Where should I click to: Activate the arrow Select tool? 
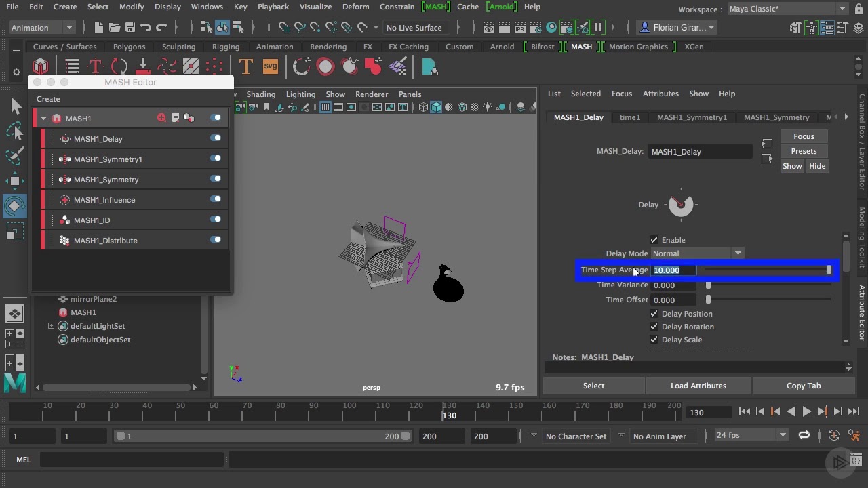(15, 106)
